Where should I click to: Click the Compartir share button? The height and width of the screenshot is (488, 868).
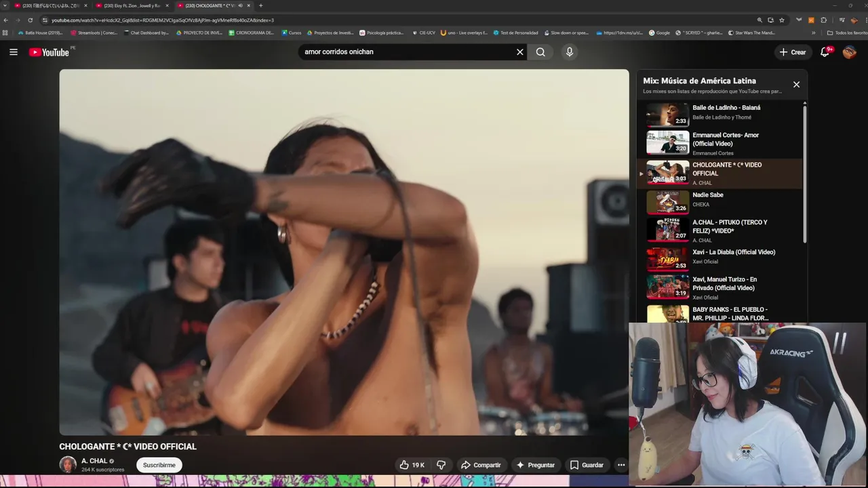point(481,465)
